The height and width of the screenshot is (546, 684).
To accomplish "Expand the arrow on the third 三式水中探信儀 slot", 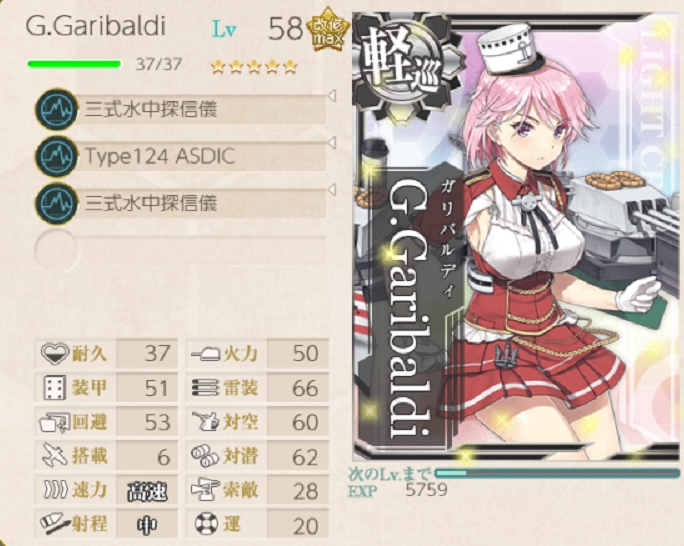I will [332, 190].
